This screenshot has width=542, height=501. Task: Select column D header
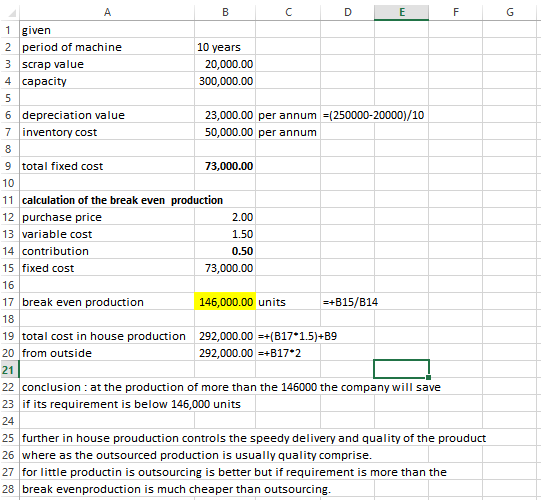click(347, 12)
